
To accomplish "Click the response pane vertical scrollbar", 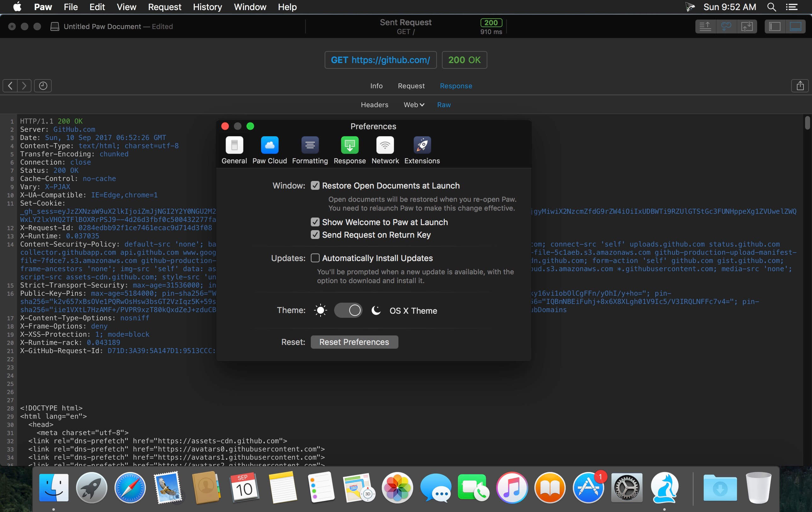I will (x=807, y=290).
